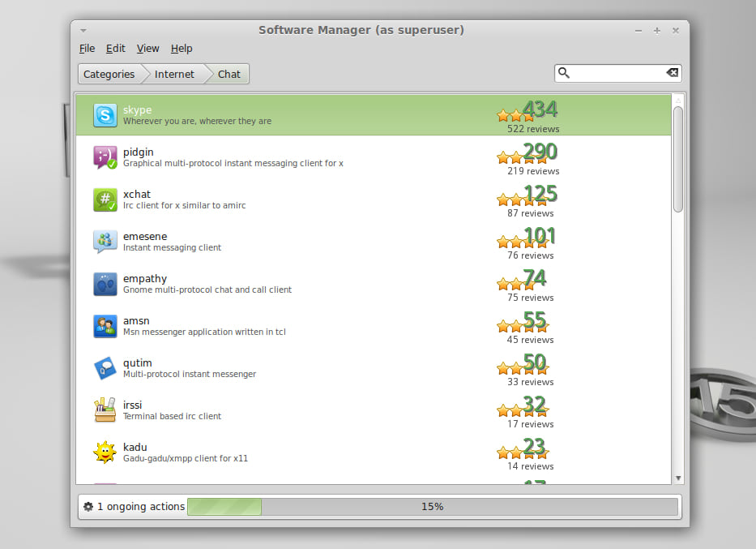756x549 pixels.
Task: Click Kadu star rating 23
Action: click(523, 447)
